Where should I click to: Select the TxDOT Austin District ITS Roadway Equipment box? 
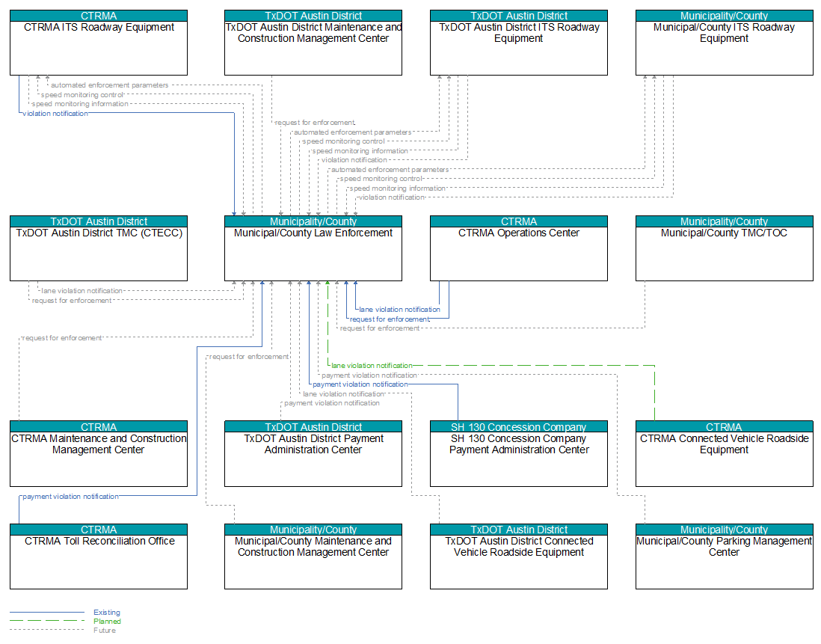519,43
